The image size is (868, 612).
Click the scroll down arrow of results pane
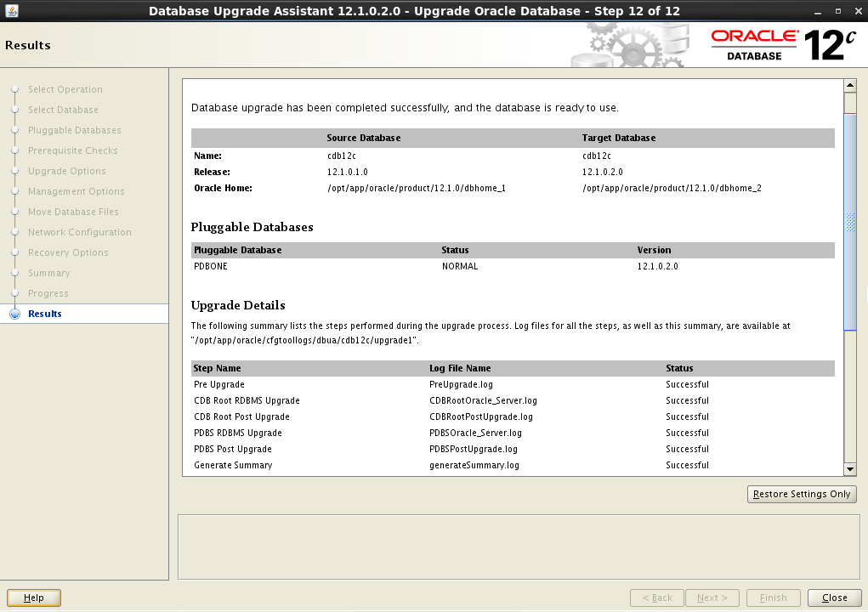coord(850,469)
